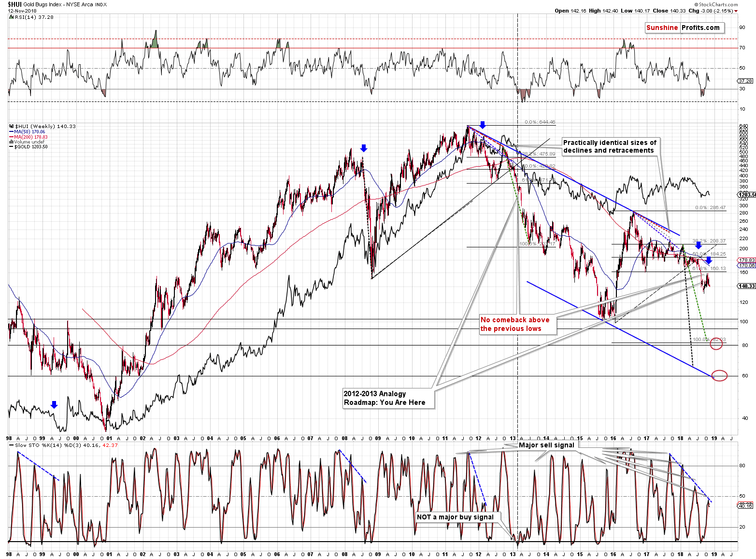The height and width of the screenshot is (559, 756).
Task: Select the Slow STO %K(14) %D(3) indicator label
Action: pyautogui.click(x=62, y=445)
